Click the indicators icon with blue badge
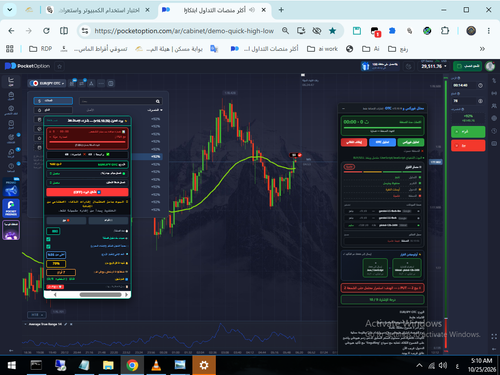Screen dimensions: 500x375 coord(82,83)
